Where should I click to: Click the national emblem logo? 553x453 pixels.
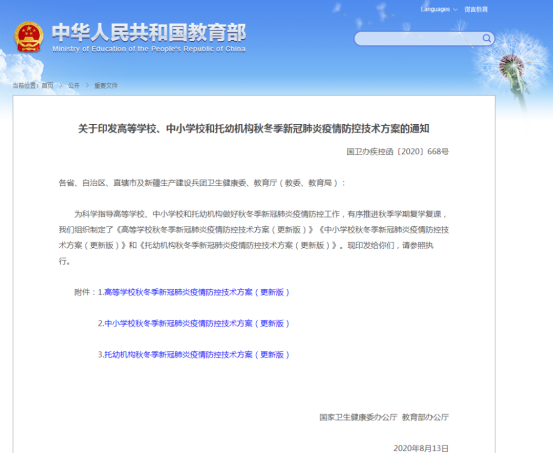click(x=29, y=37)
